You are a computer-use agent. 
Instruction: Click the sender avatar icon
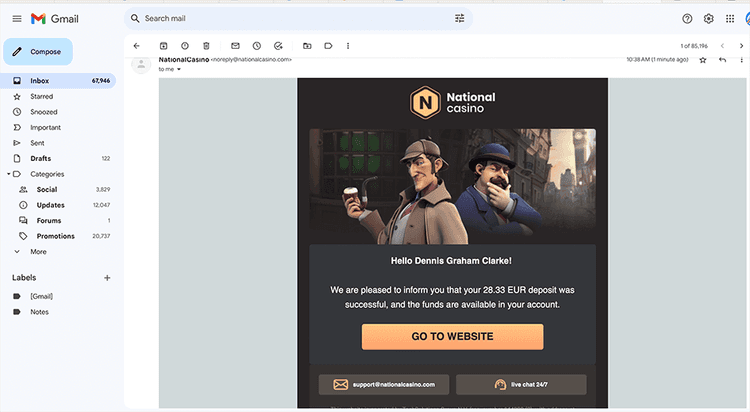[x=141, y=65]
